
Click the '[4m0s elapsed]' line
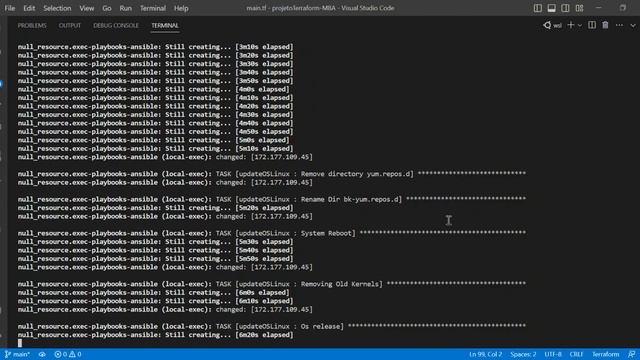pos(153,89)
